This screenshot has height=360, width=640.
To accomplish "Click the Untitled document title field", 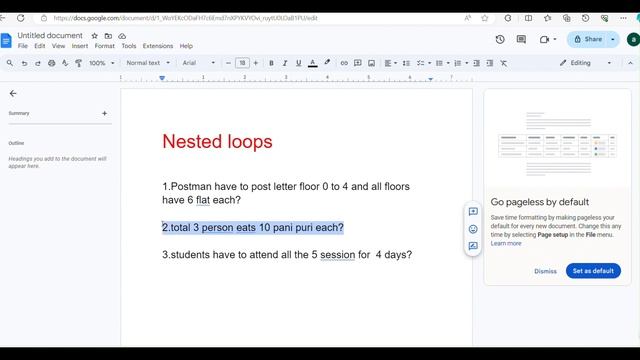I will click(50, 36).
